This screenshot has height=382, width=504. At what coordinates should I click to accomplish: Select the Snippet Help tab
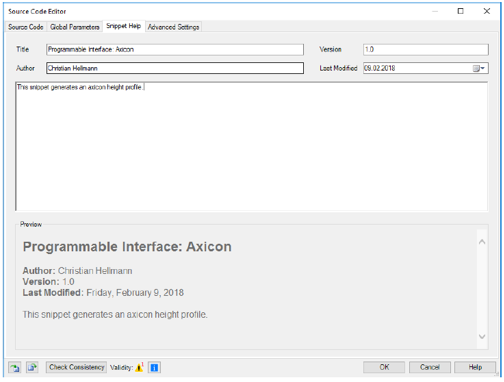coord(124,26)
